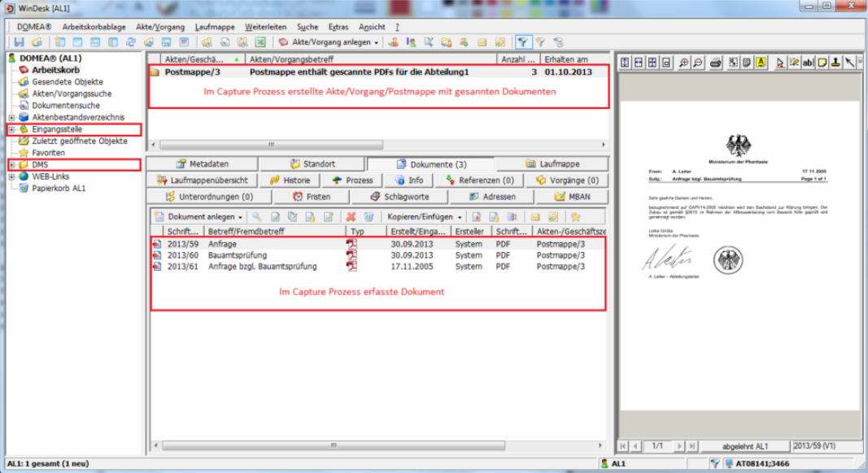The image size is (868, 473).
Task: Print the previewed document
Action: pos(715,63)
